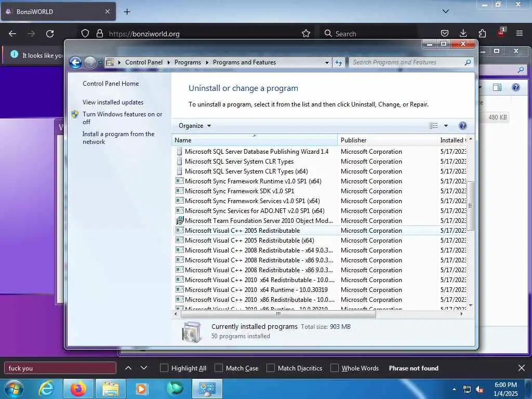The height and width of the screenshot is (399, 532).
Task: Open the Organize dropdown menu
Action: point(195,126)
